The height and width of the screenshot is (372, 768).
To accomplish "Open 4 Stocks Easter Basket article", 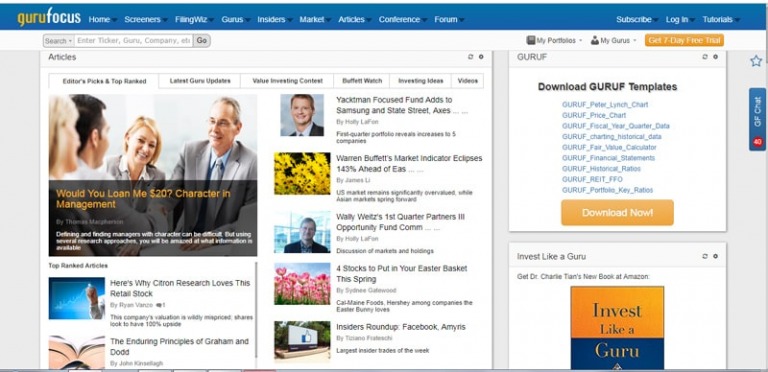I will click(402, 274).
